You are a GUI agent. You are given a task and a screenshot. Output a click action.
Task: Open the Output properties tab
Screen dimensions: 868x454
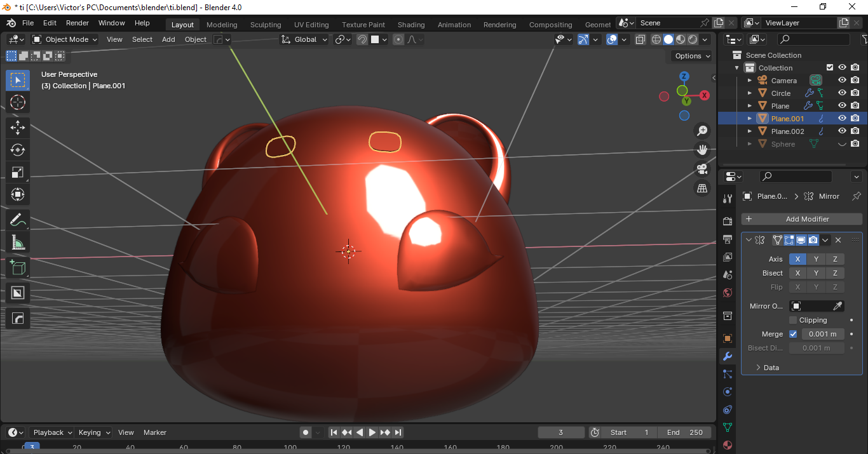coord(728,239)
